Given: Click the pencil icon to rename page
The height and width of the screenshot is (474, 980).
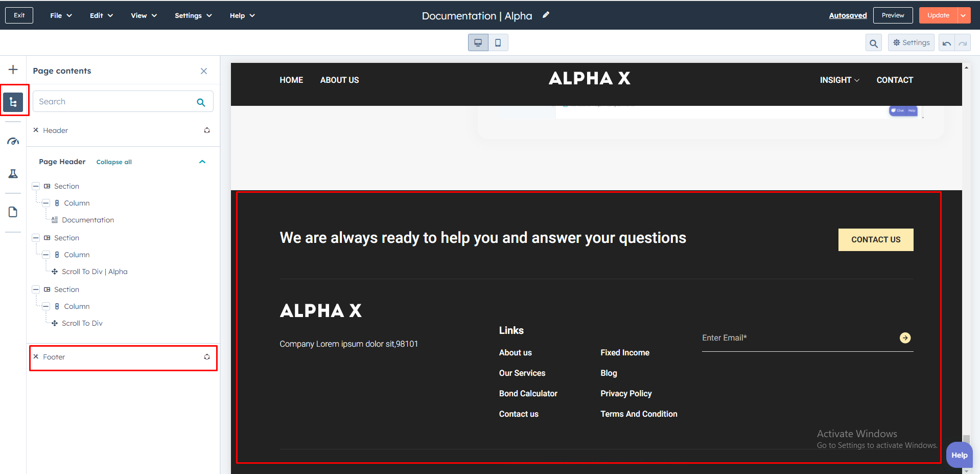Looking at the screenshot, I should [x=546, y=15].
